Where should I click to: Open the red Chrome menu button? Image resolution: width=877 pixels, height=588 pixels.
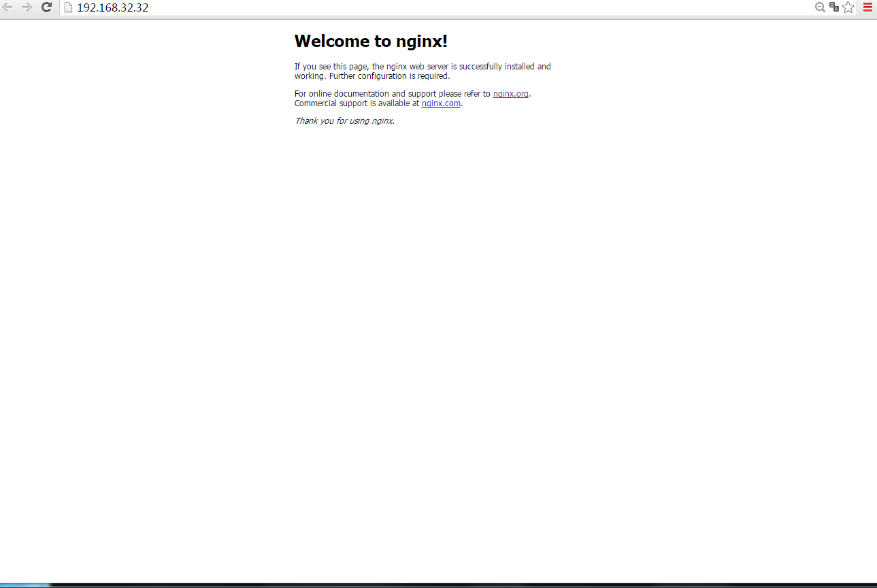coord(867,7)
